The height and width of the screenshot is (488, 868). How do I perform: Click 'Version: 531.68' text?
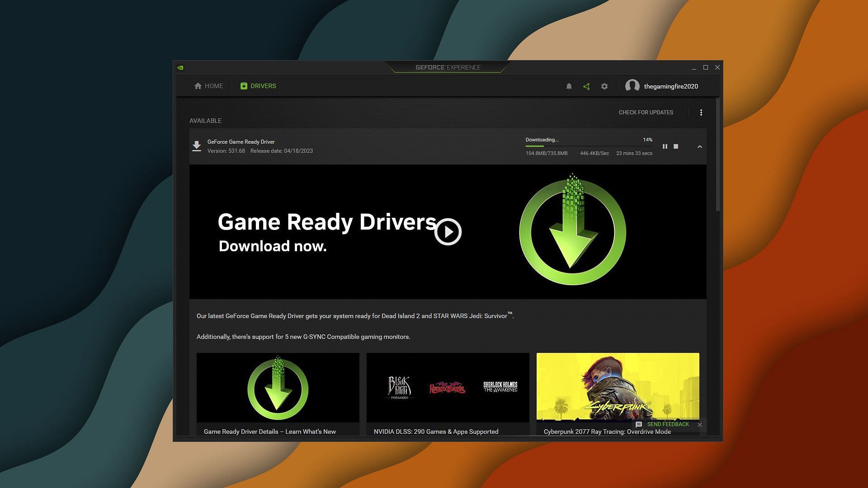[x=226, y=151]
